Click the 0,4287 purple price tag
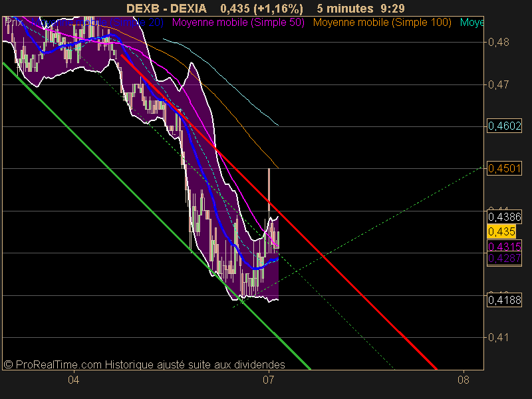 504,259
